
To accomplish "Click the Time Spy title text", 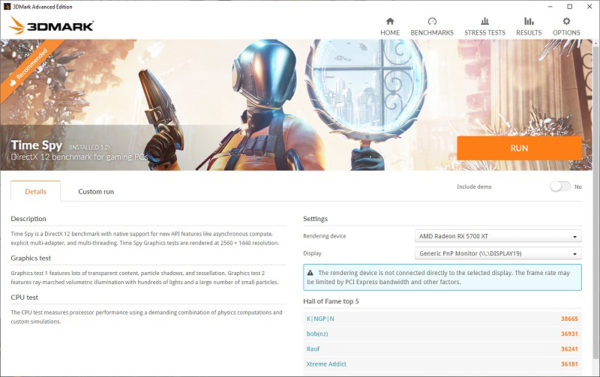I will point(36,145).
